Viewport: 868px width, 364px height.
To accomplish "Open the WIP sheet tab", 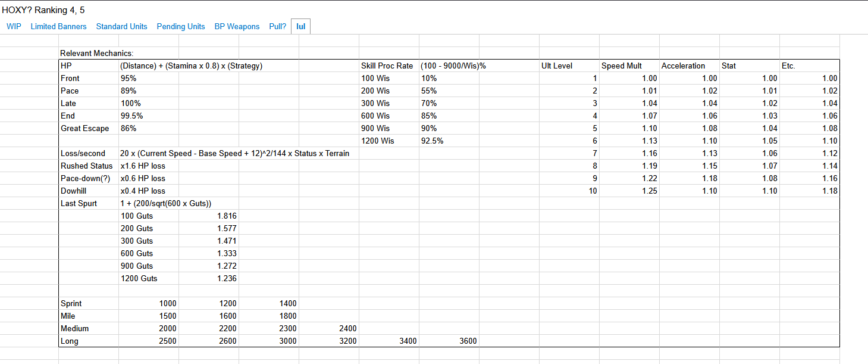I will coord(13,26).
